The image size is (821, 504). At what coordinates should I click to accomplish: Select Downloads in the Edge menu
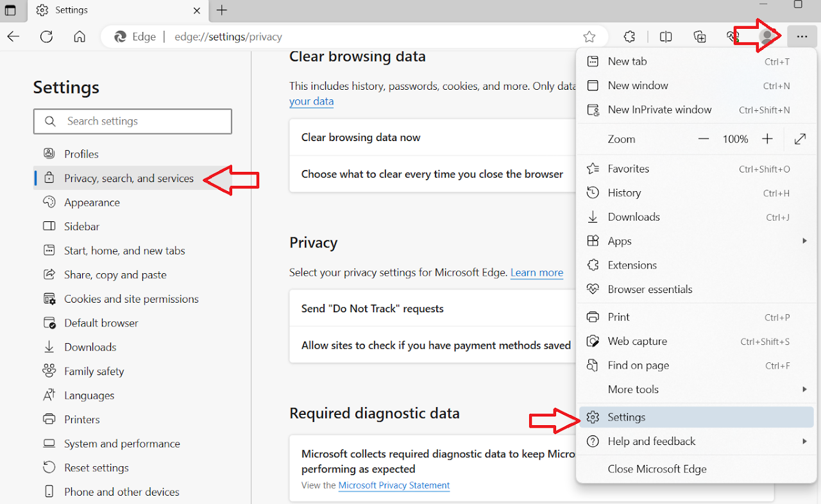click(634, 217)
